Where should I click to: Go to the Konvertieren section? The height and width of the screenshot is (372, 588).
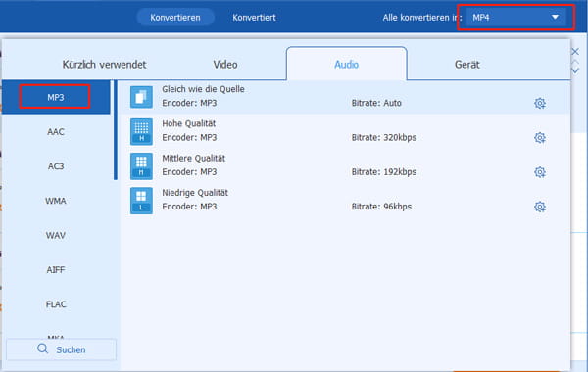point(175,18)
